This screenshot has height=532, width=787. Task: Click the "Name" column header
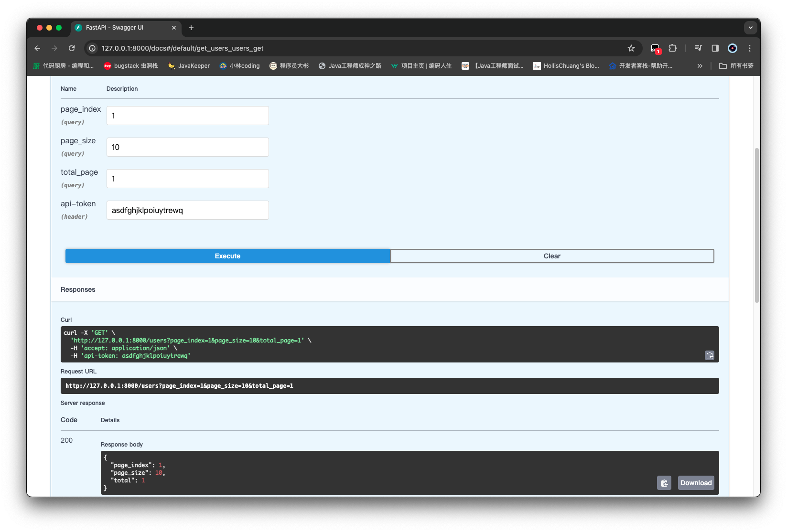point(69,89)
